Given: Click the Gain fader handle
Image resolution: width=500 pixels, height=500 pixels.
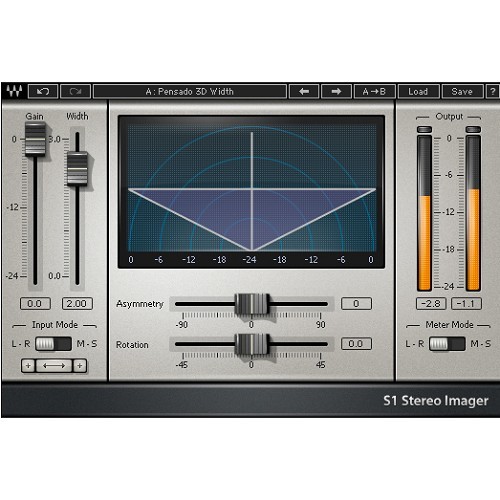Looking at the screenshot, I should point(35,139).
